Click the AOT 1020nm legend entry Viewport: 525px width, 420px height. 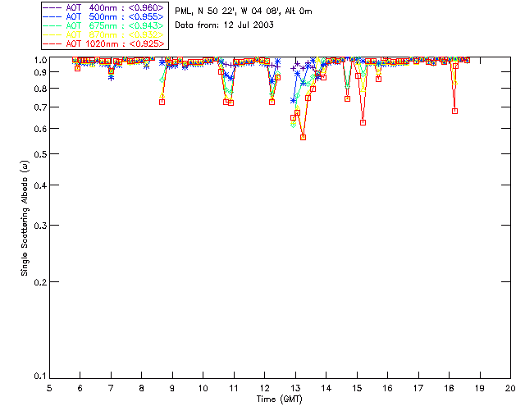[x=104, y=43]
